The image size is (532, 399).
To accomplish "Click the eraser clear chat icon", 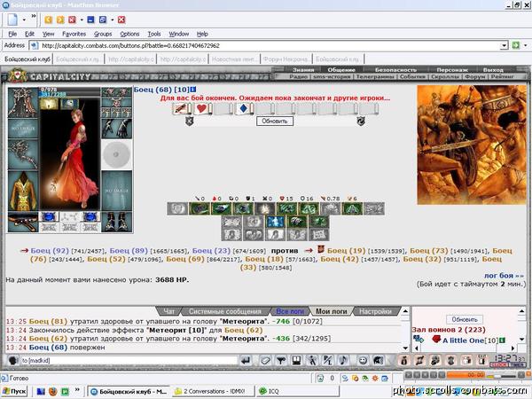I will (265, 360).
